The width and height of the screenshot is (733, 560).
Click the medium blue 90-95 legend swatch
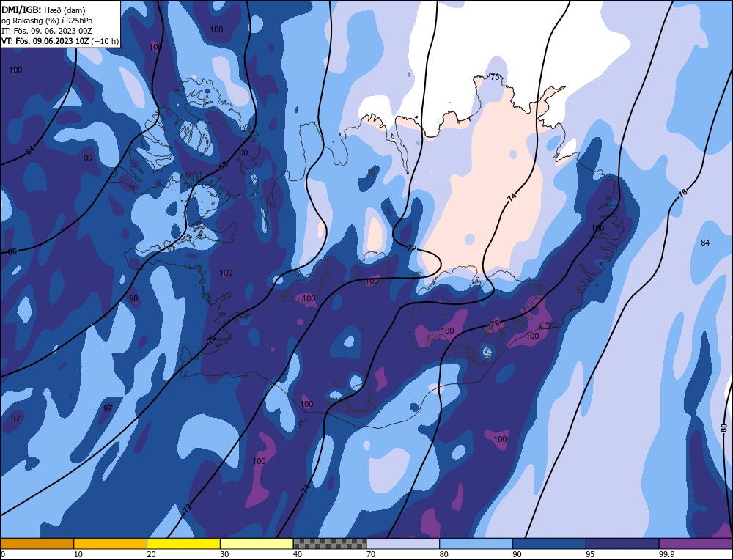tap(549, 543)
